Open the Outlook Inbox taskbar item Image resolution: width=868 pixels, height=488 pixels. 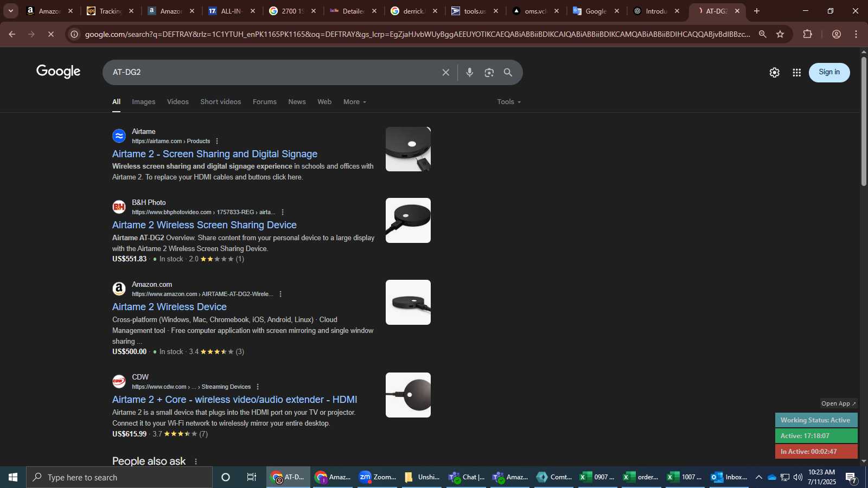point(729,477)
